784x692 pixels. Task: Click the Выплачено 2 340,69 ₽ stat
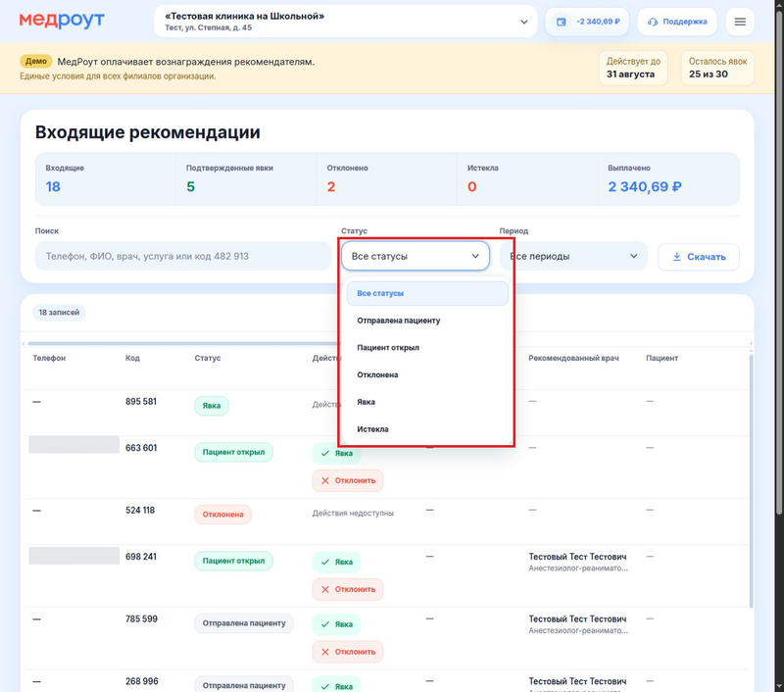coord(668,178)
